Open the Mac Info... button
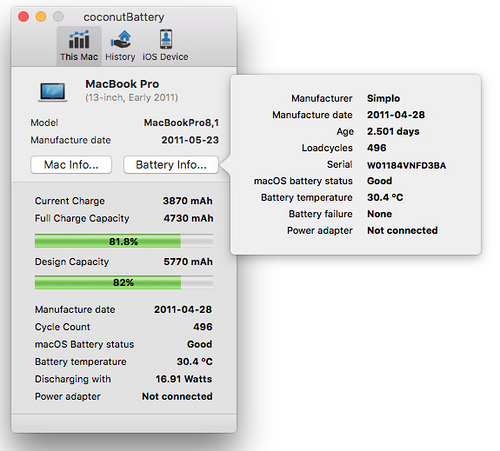This screenshot has width=500, height=451. click(71, 165)
